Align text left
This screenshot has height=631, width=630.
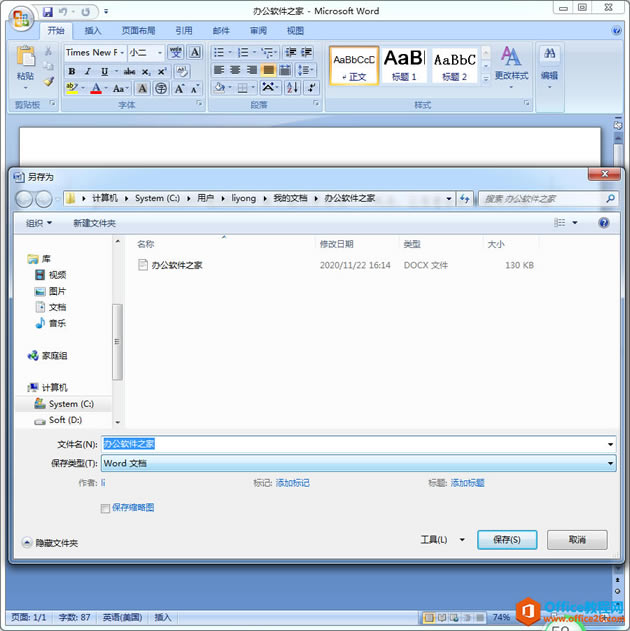(x=219, y=70)
